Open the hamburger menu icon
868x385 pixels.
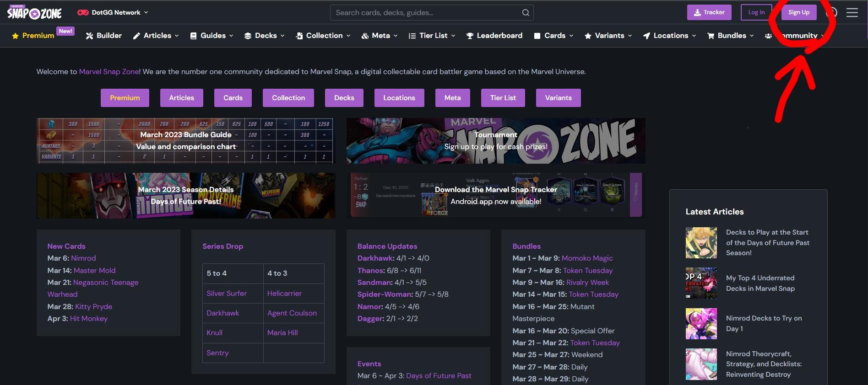coord(852,13)
